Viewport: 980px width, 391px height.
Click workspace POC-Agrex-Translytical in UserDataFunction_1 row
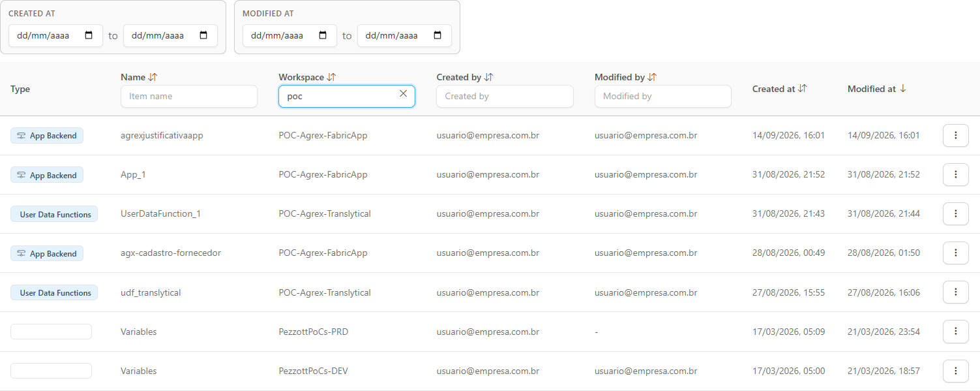click(x=325, y=213)
